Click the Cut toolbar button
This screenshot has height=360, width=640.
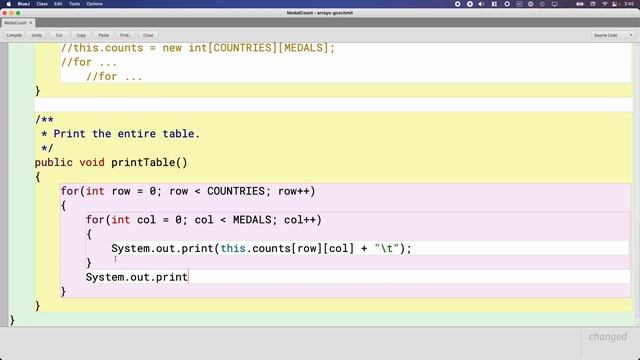(x=59, y=35)
